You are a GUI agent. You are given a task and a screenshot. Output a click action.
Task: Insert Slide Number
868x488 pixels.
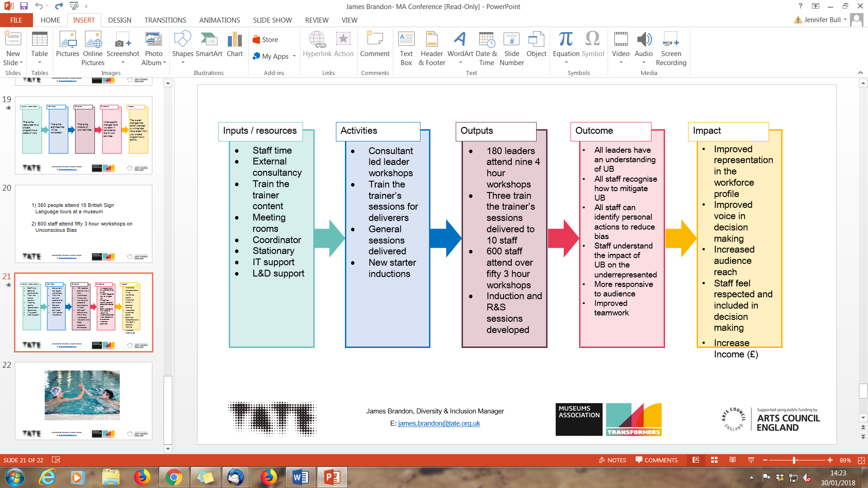[x=512, y=48]
